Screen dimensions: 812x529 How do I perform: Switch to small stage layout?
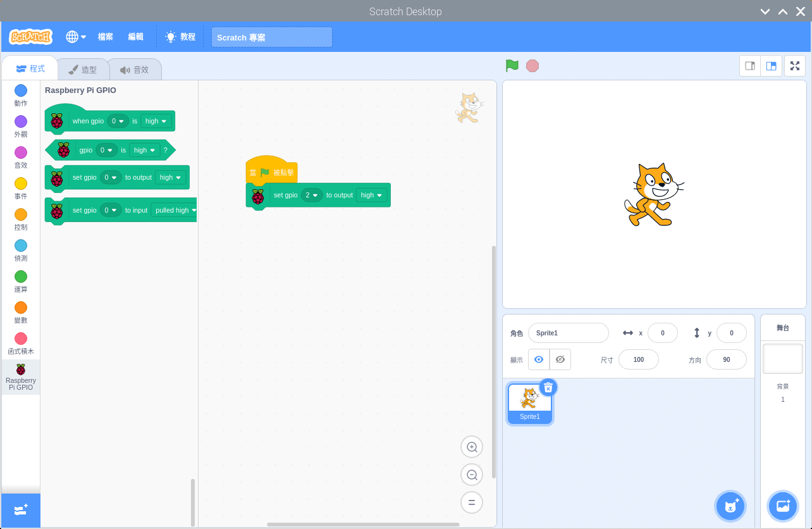tap(750, 66)
